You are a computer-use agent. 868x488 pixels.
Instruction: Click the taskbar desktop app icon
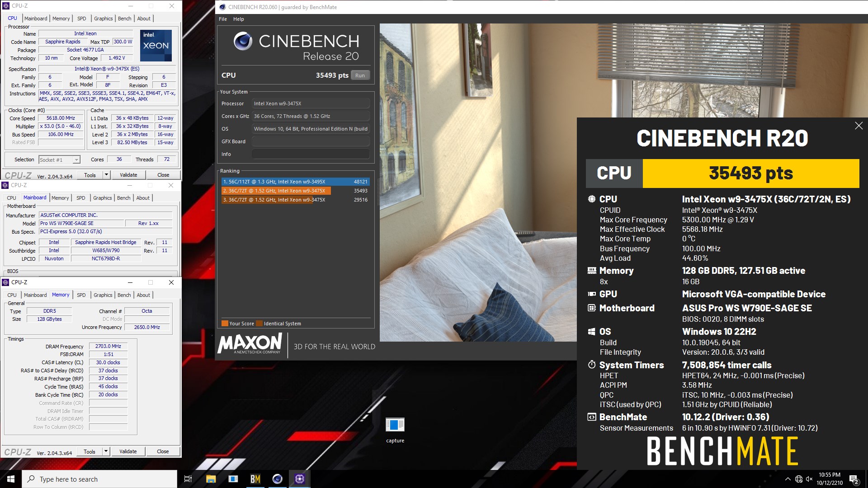[x=233, y=479]
